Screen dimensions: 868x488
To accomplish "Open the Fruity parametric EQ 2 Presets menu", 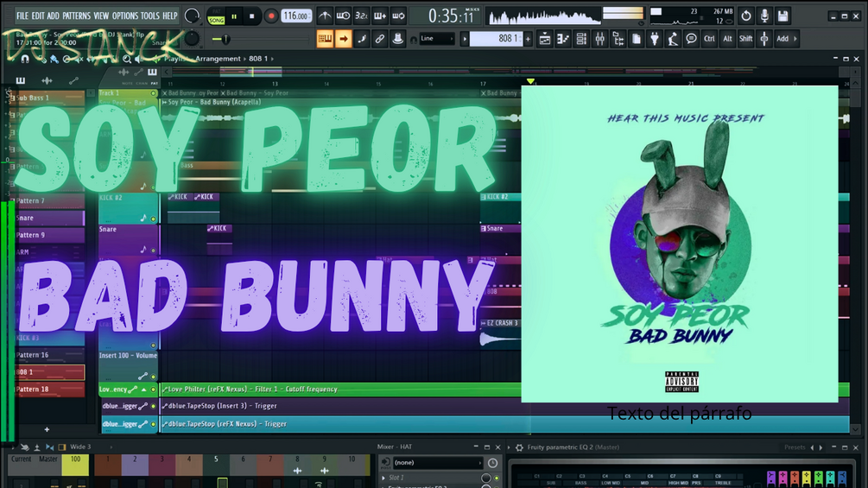I will tap(795, 447).
